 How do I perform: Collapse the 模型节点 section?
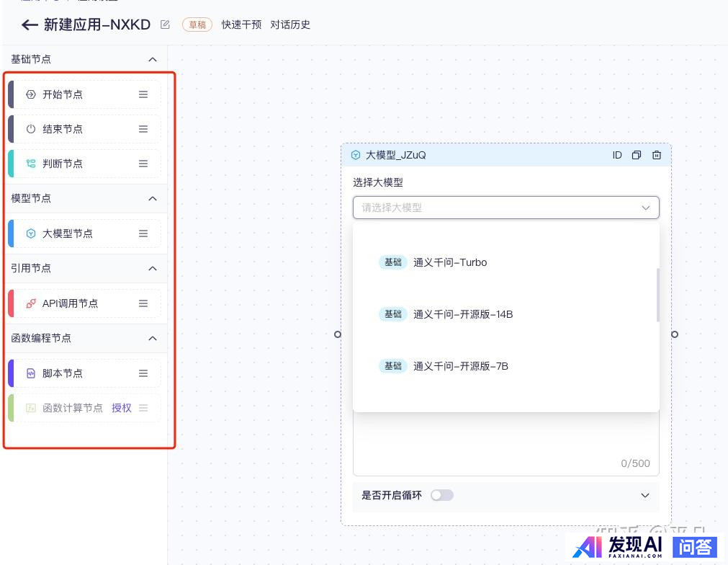pos(152,198)
